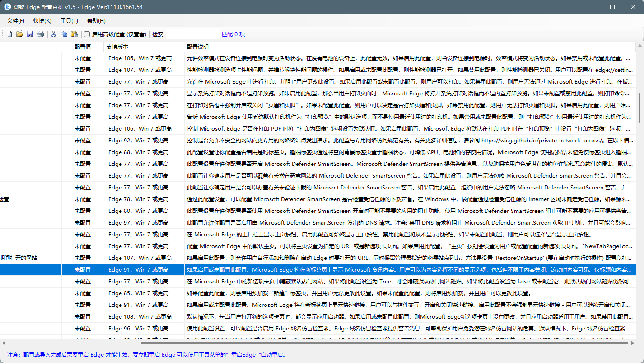Select description starting 如果配置此配置，则会启用预加载
The image size is (644, 363).
click(x=410, y=293)
